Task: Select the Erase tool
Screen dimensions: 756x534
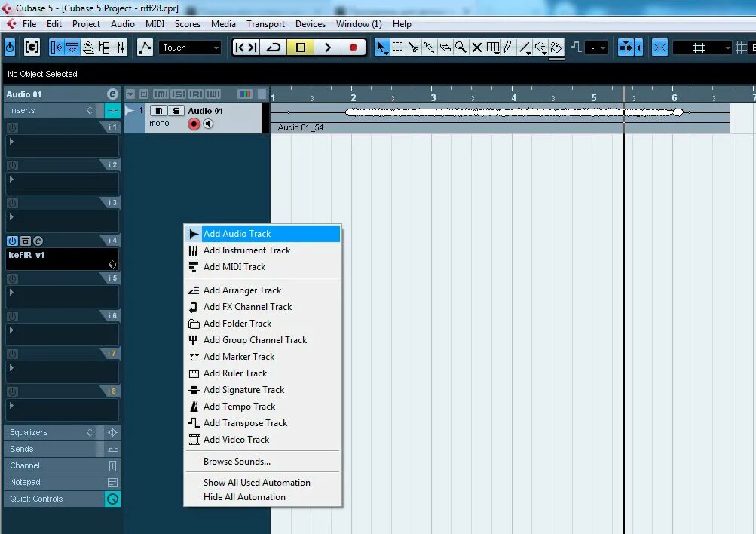Action: tap(445, 48)
